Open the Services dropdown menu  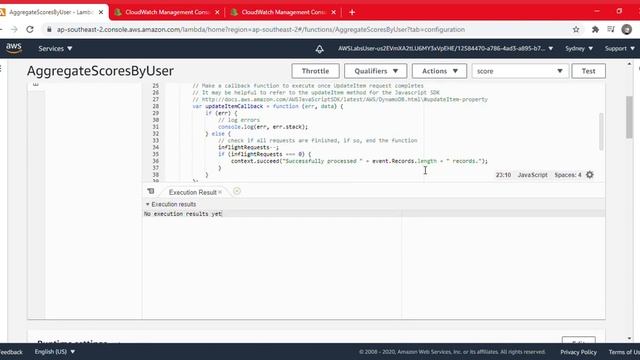click(x=55, y=48)
